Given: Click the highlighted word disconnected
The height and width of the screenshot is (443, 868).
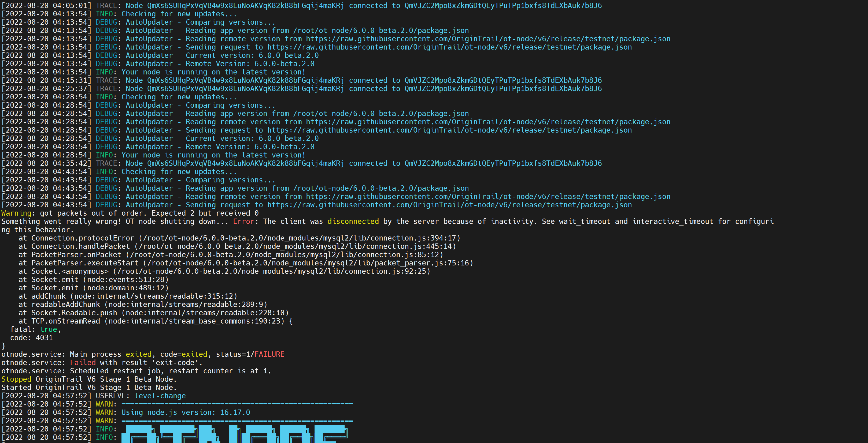Looking at the screenshot, I should 353,222.
